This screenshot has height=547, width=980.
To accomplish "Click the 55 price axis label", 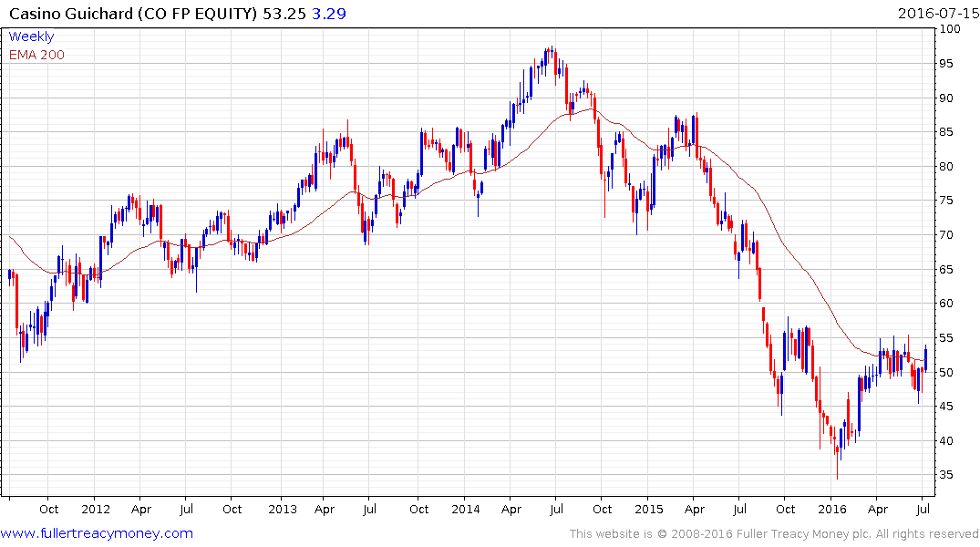I will 946,337.
